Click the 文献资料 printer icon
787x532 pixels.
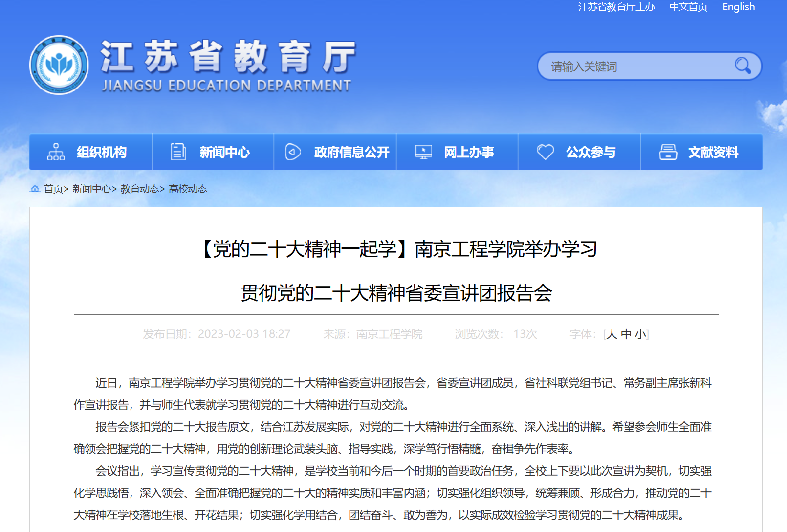click(x=668, y=152)
